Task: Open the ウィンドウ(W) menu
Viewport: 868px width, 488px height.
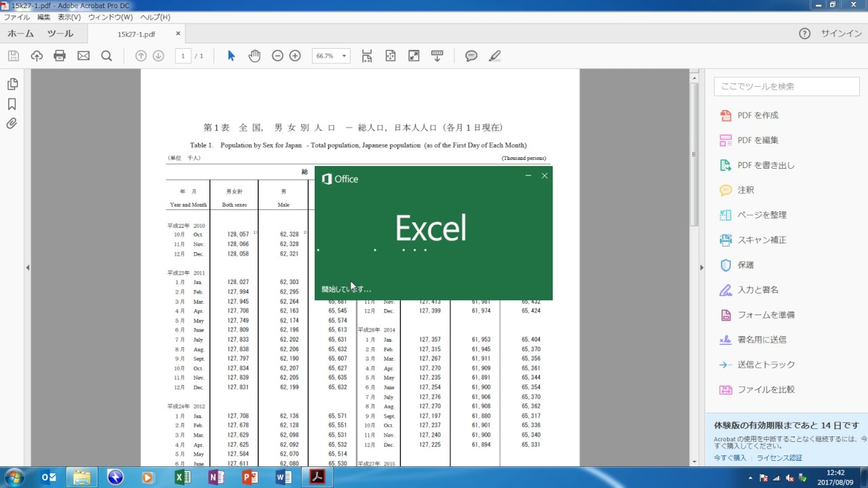Action: [x=111, y=17]
